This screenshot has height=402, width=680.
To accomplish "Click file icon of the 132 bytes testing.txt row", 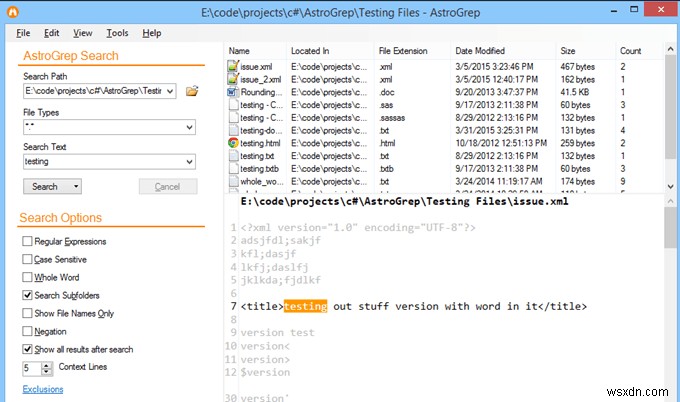I will click(x=233, y=156).
